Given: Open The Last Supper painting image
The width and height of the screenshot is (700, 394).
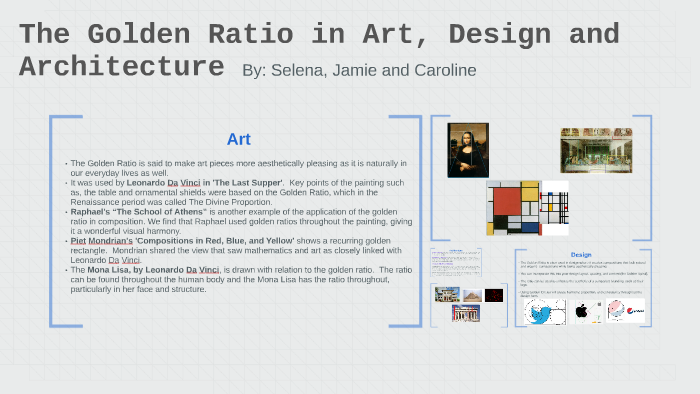Looking at the screenshot, I should tap(596, 150).
